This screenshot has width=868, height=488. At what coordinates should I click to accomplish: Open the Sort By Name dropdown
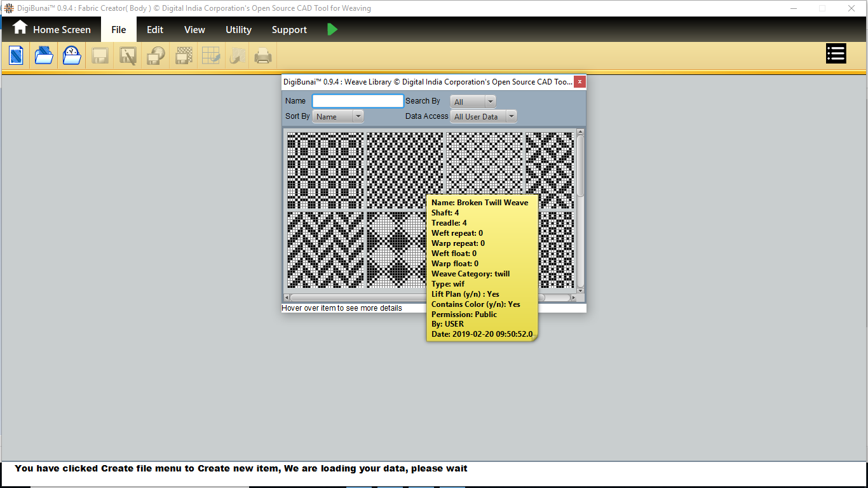coord(338,116)
